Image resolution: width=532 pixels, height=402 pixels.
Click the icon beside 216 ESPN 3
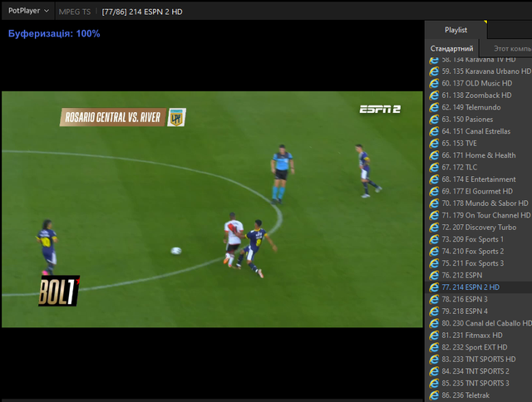434,300
